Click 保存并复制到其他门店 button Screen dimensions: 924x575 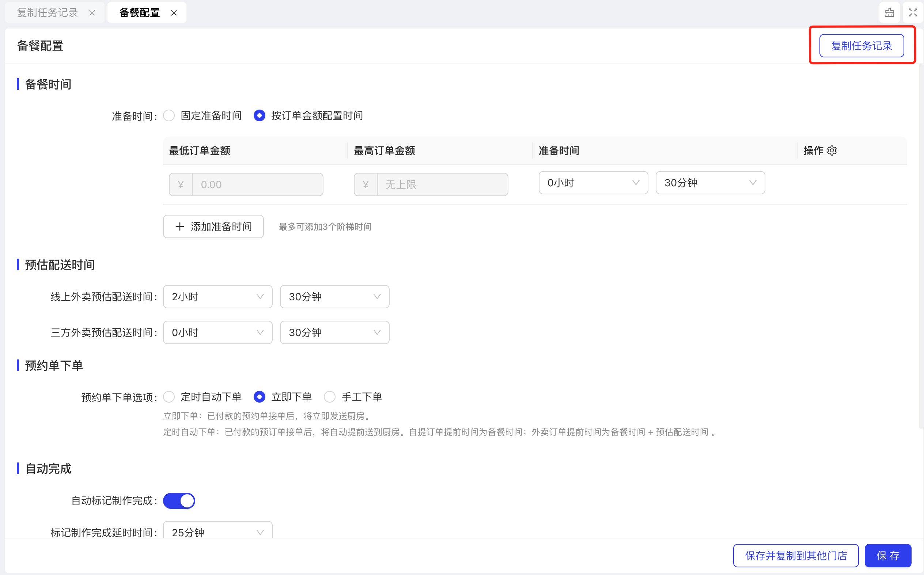[x=795, y=556]
